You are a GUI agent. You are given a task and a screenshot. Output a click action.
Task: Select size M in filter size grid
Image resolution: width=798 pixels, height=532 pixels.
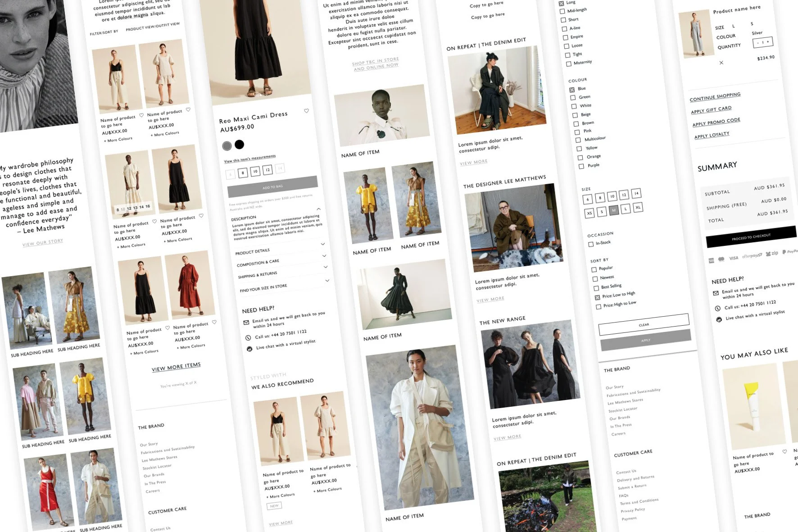click(x=614, y=210)
